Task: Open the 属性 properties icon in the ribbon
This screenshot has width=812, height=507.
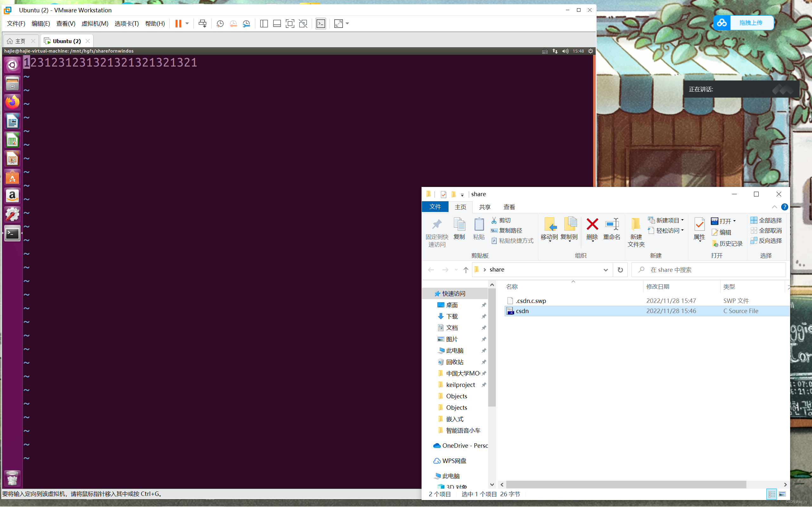Action: tap(699, 230)
